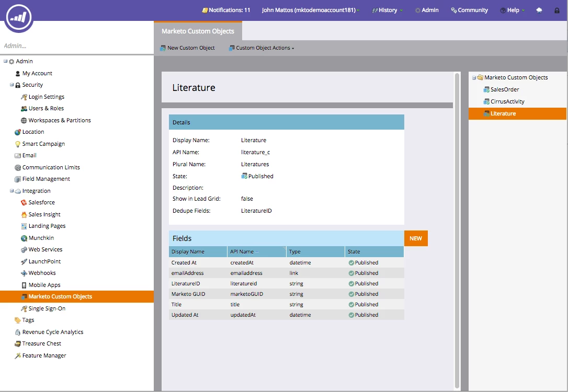Click the Security padlock icon

18,85
